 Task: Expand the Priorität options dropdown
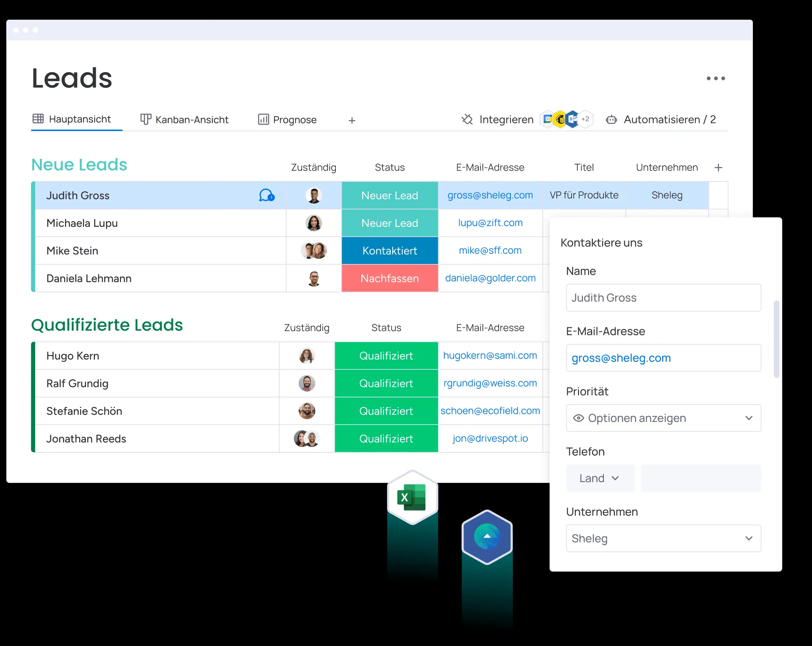749,418
